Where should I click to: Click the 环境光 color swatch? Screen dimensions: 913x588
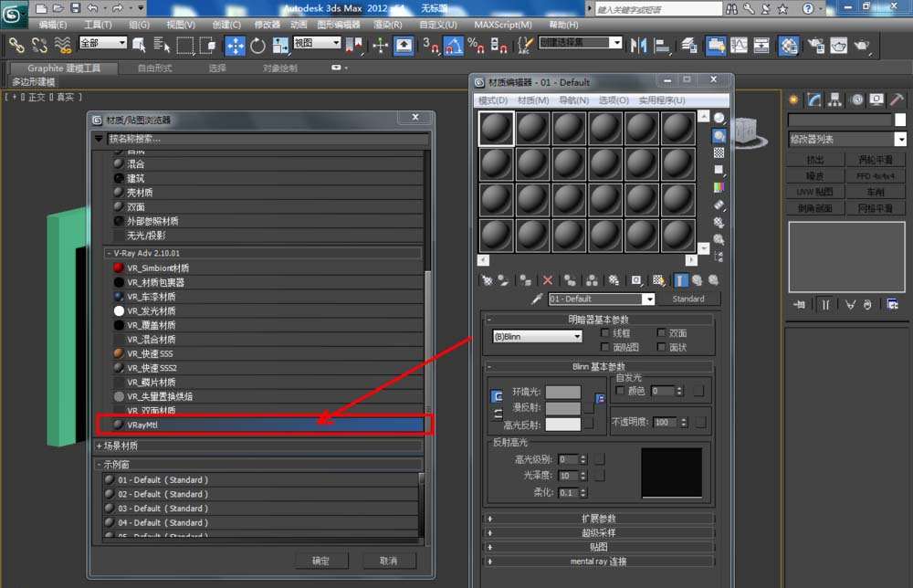coord(563,392)
